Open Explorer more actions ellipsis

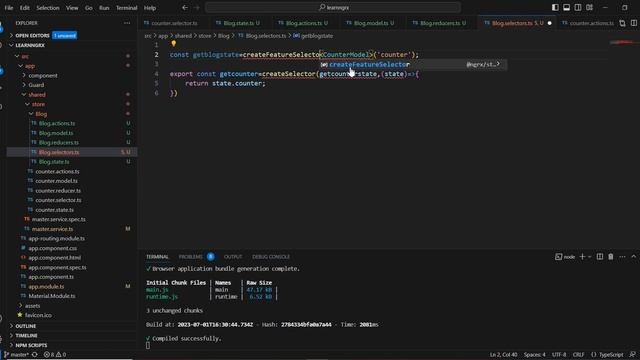pos(127,23)
